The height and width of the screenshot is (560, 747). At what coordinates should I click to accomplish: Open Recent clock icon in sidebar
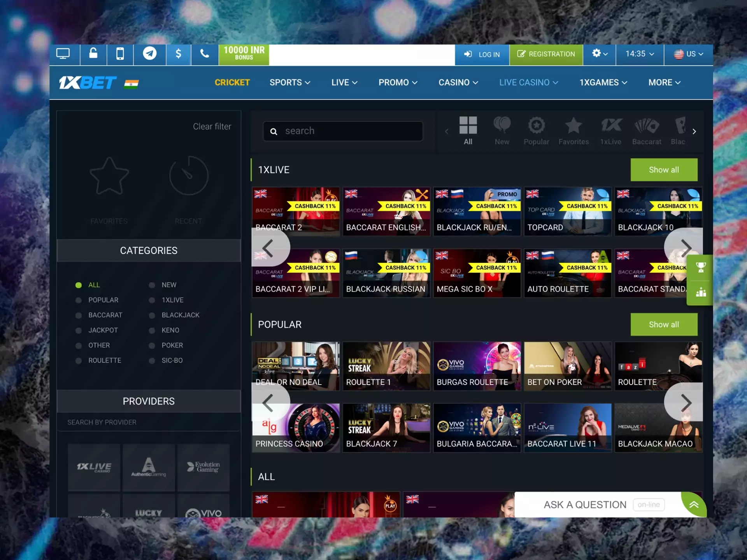[189, 176]
